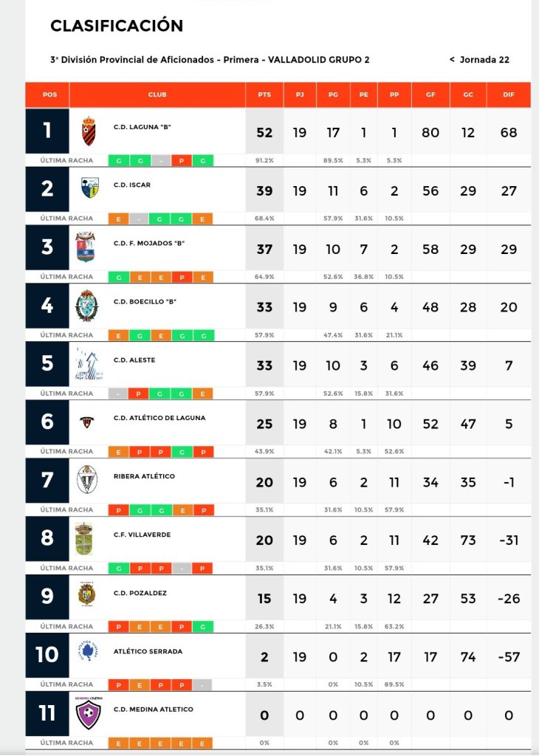
Task: Click the C.D. F. Mojados "B" crest
Action: (86, 247)
